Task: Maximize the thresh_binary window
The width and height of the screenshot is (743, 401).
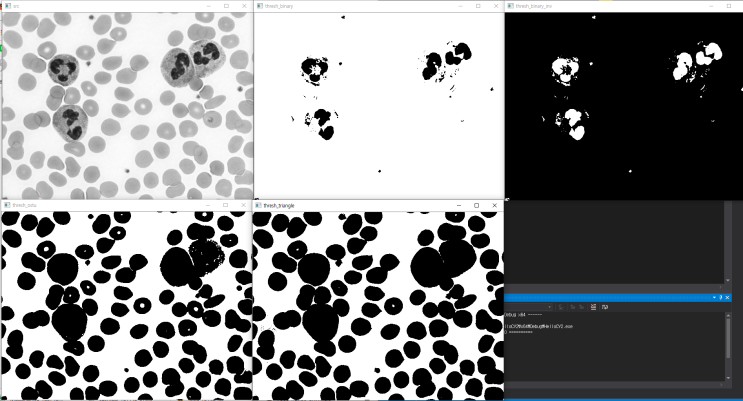Action: 478,6
